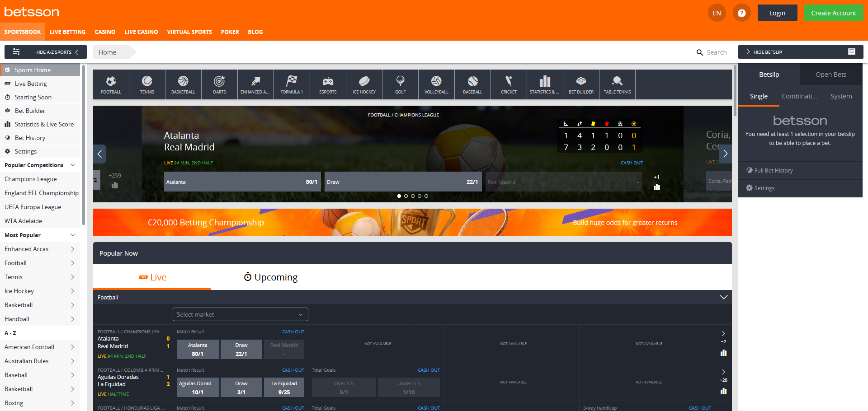This screenshot has height=411, width=868.
Task: Select the System betslip tab
Action: pos(841,96)
